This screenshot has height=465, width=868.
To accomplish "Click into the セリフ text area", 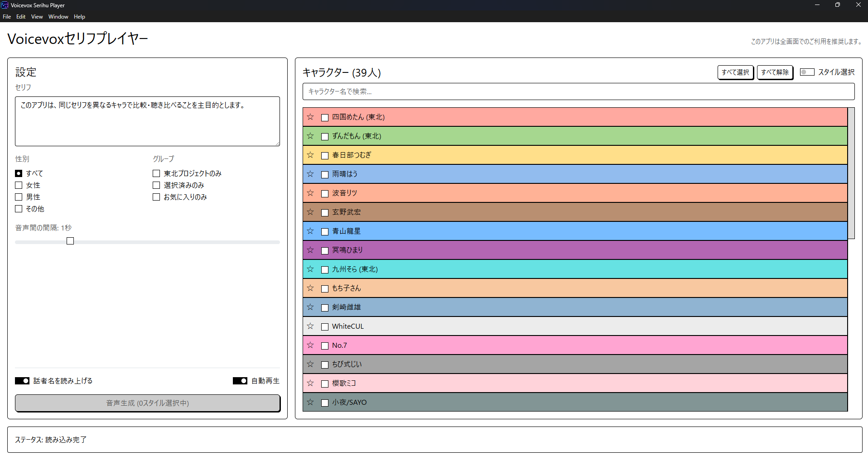I will click(x=147, y=121).
